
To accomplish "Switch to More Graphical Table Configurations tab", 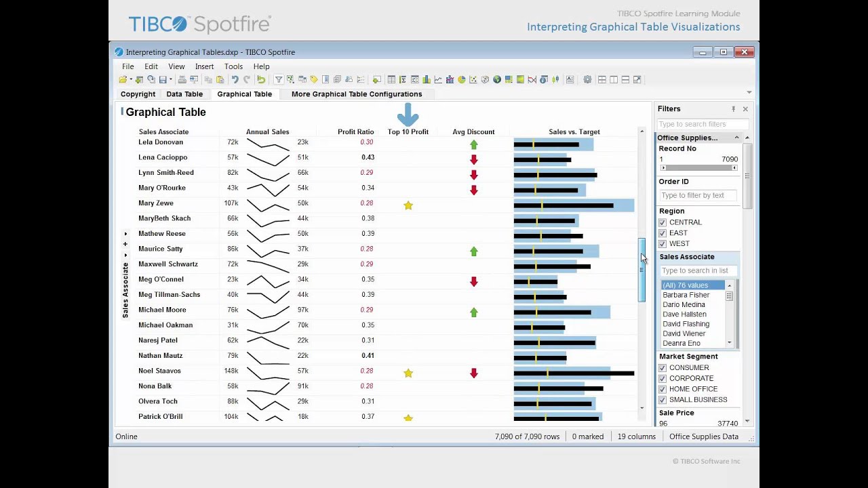I will pos(357,94).
